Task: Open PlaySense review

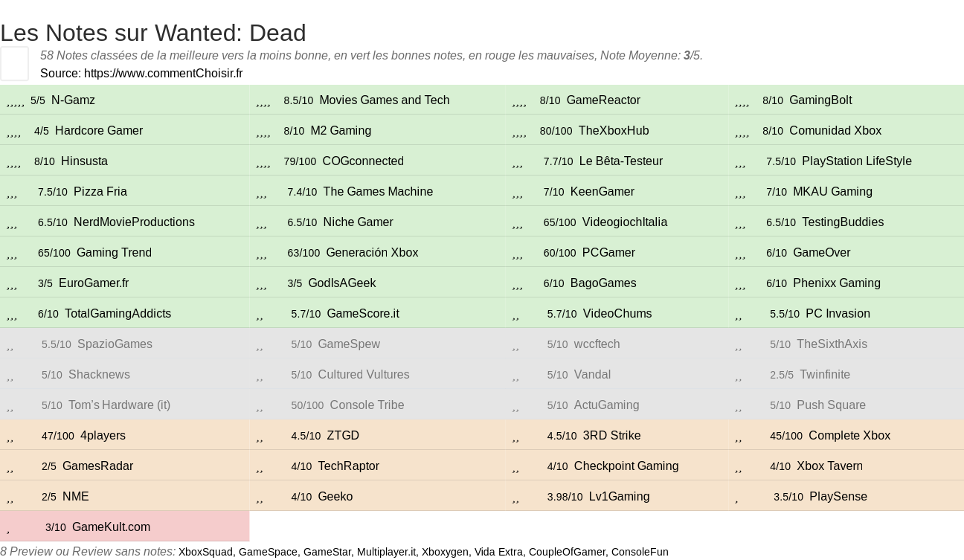Action: [x=838, y=496]
